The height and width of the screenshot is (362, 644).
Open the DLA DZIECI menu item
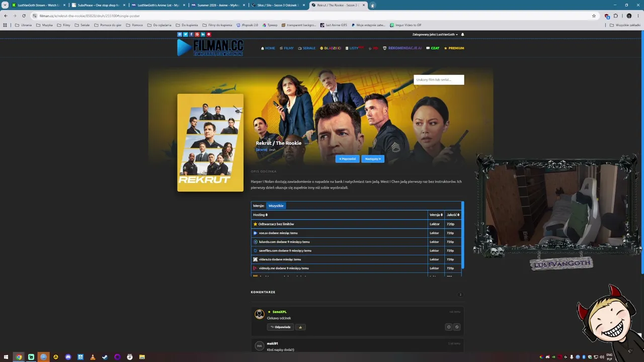point(331,48)
